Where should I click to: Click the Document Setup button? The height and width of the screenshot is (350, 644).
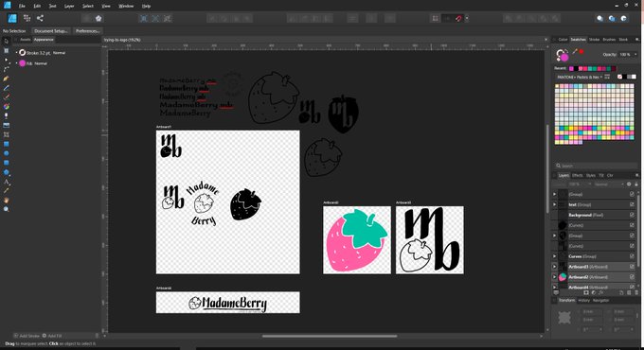pos(51,31)
